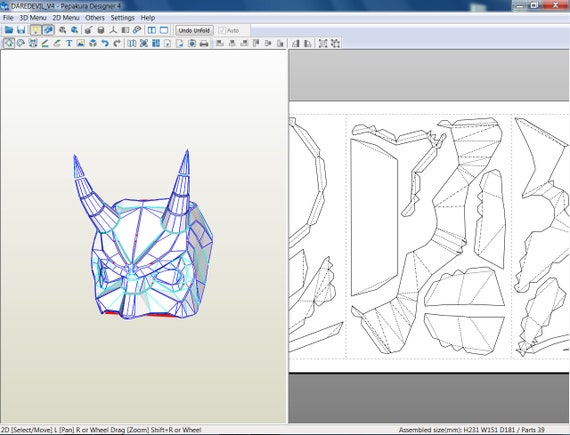Screen dimensions: 570x435
Task: Click the second align parts icon
Action: pyautogui.click(x=232, y=43)
